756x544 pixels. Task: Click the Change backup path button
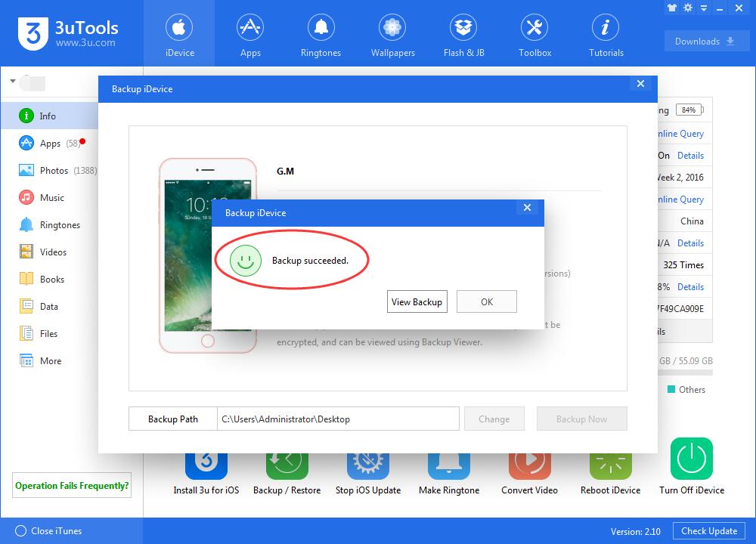click(x=494, y=419)
